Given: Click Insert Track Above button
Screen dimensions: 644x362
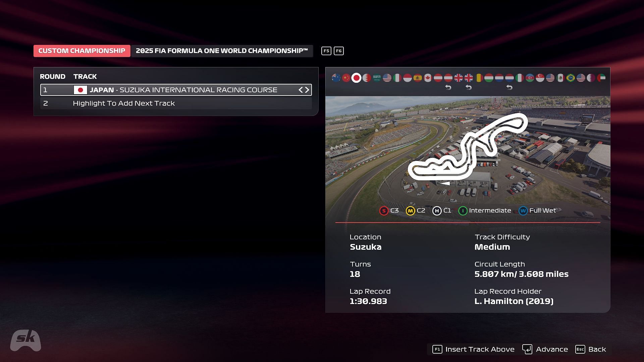Looking at the screenshot, I should tap(473, 349).
